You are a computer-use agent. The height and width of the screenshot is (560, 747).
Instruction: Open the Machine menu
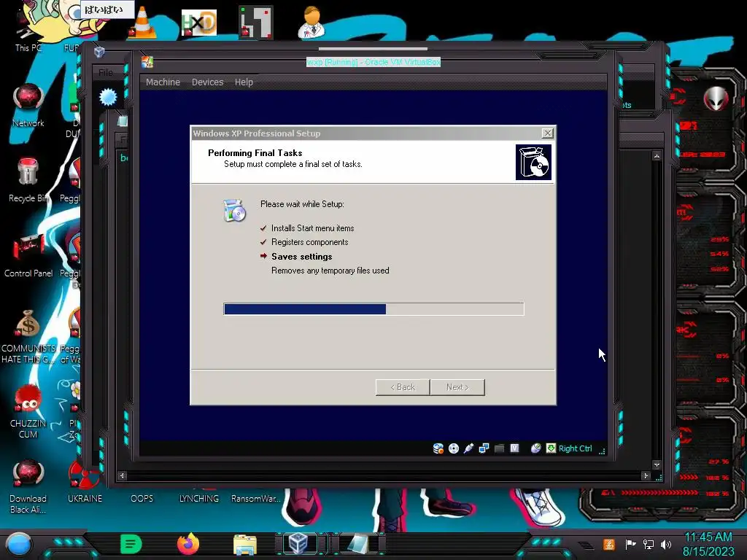tap(163, 82)
